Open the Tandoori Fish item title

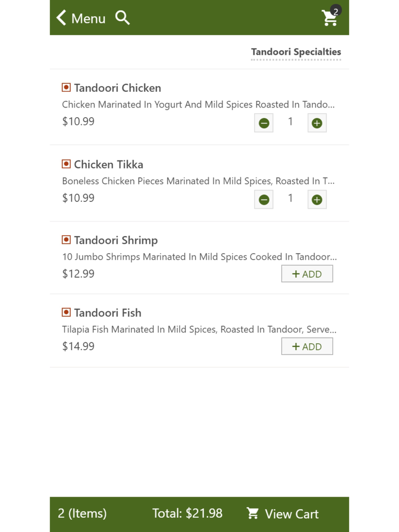108,313
